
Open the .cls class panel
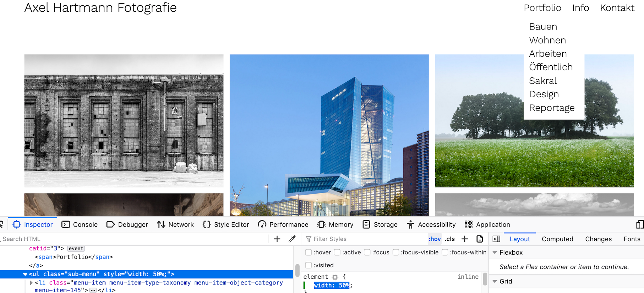pyautogui.click(x=450, y=239)
